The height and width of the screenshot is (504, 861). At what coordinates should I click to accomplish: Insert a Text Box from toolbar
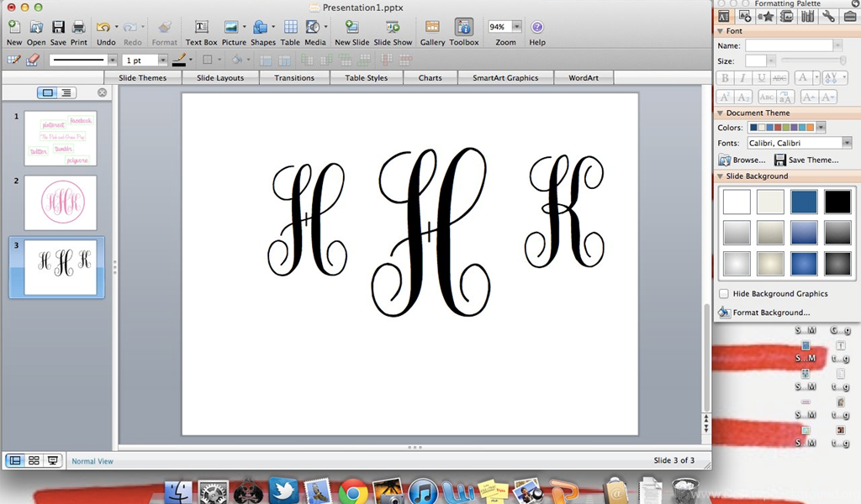[201, 29]
